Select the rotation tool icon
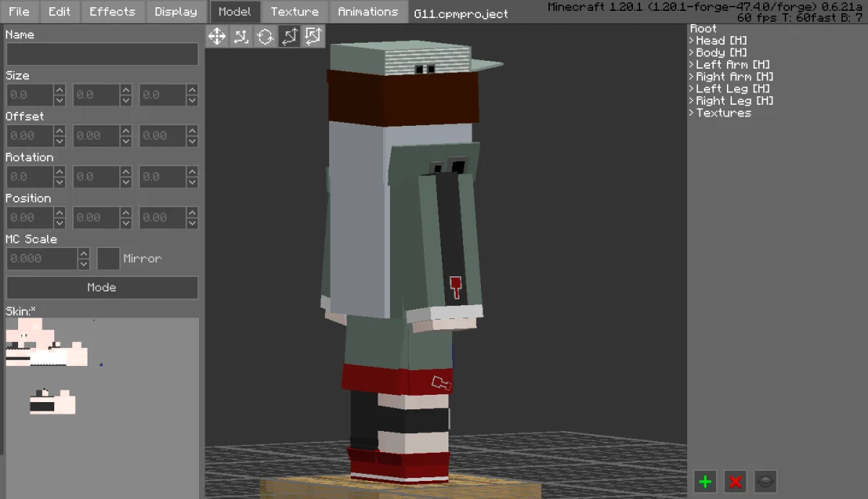Image resolution: width=868 pixels, height=499 pixels. click(x=265, y=36)
